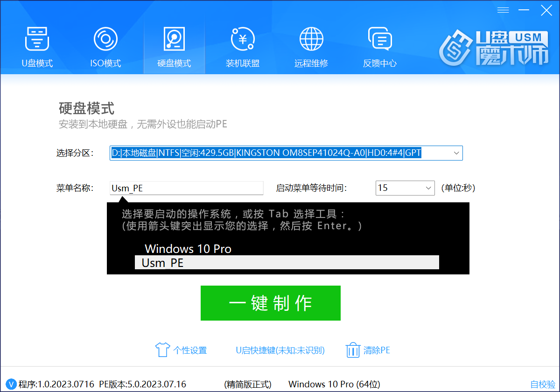
Task: Click the 程序:1.0.2023.0716 status text
Action: pyautogui.click(x=57, y=384)
